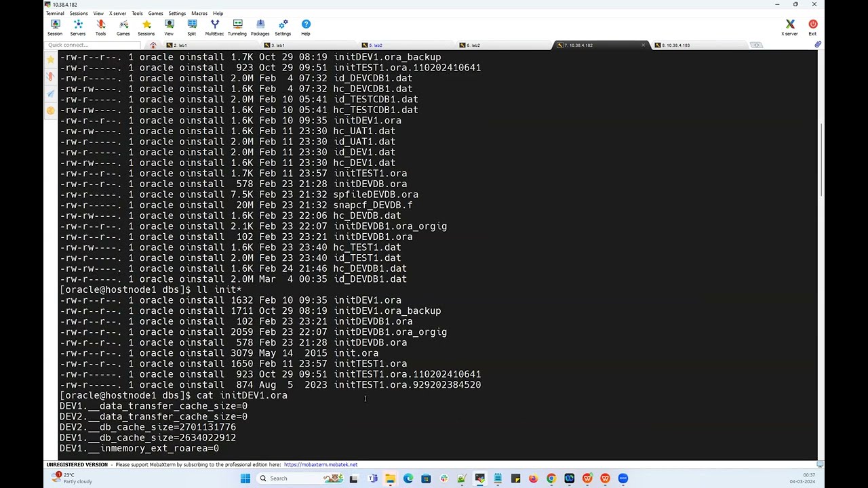Click the taskbar Search box
Image resolution: width=868 pixels, height=488 pixels.
point(300,479)
